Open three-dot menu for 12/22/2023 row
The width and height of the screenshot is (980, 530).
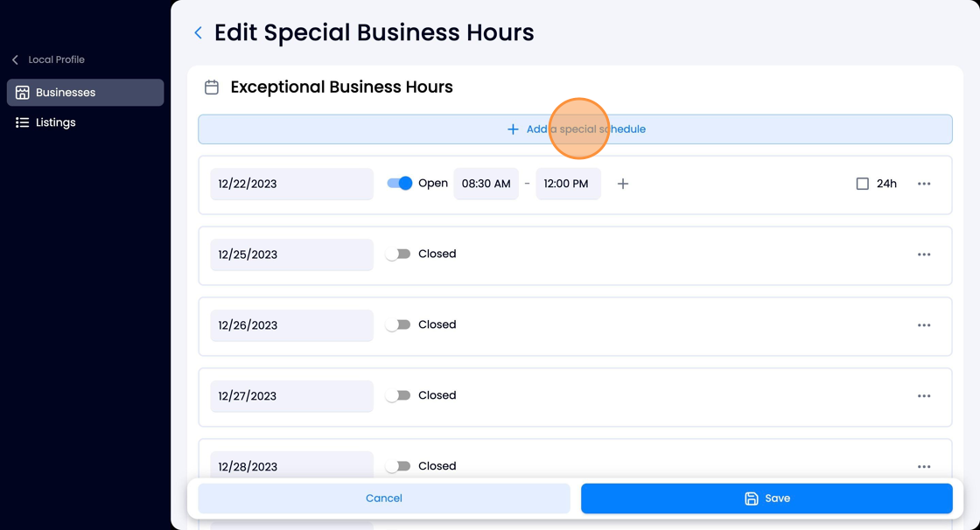924,184
